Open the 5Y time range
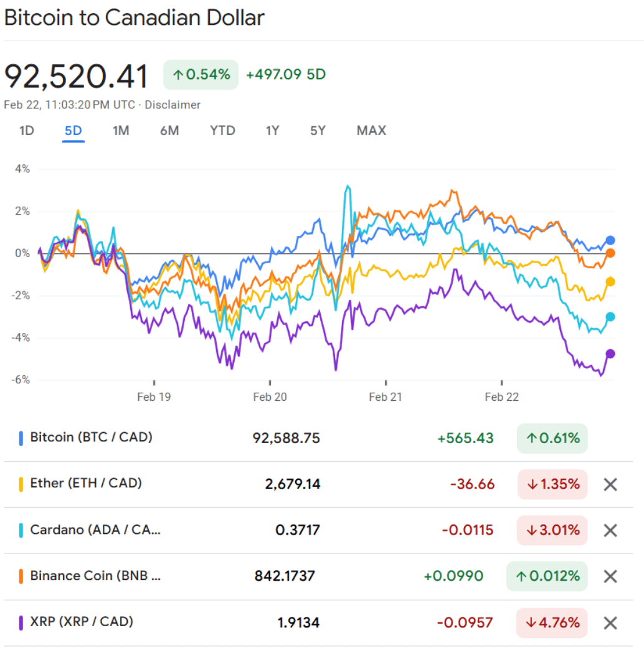The height and width of the screenshot is (656, 644). pos(318,131)
